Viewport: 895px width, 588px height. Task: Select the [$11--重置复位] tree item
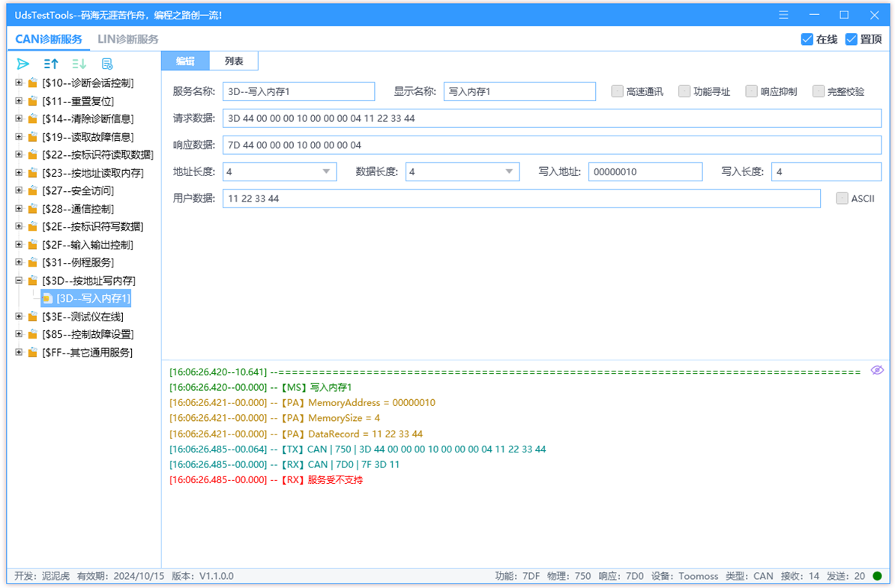(78, 102)
